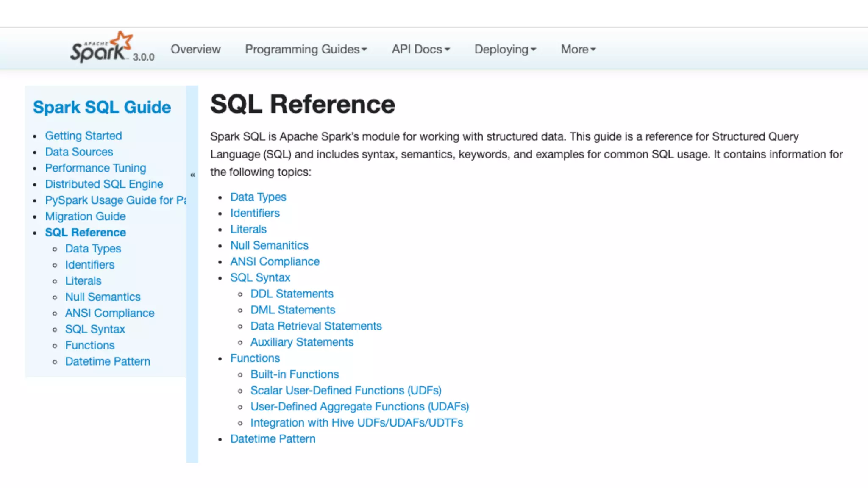Open Distributed SQL Engine sidebar link
The image size is (868, 488).
[104, 184]
